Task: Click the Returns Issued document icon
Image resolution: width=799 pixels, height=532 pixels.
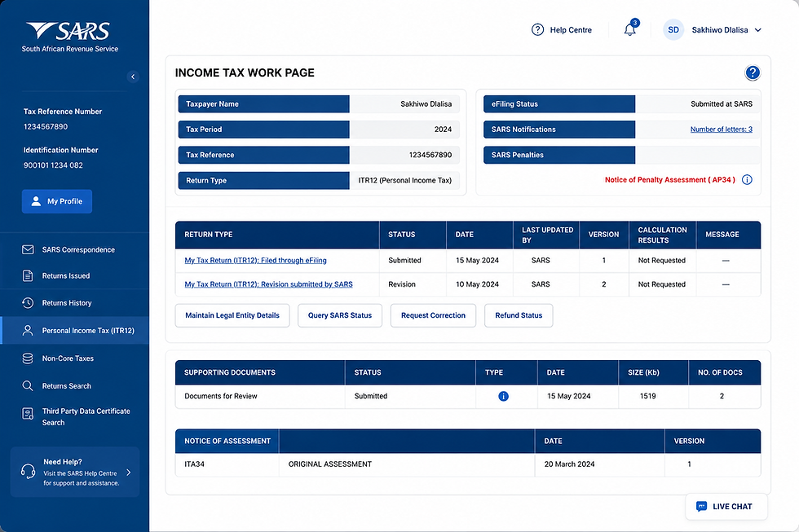Action: tap(28, 276)
